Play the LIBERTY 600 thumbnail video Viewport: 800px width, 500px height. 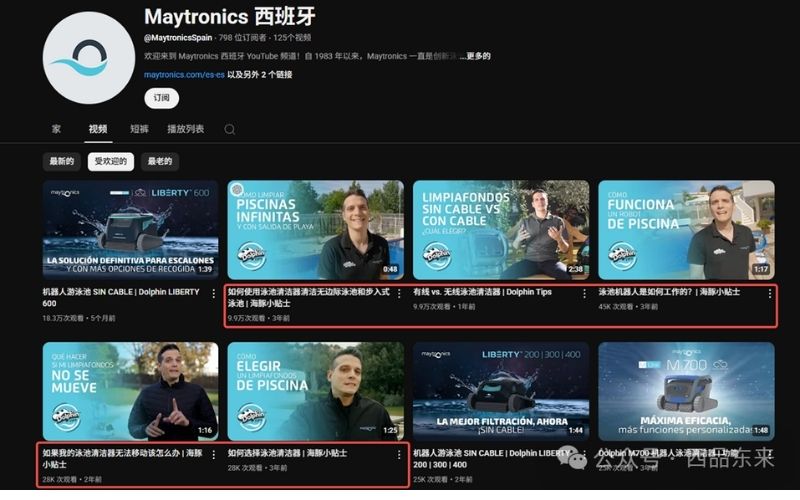pos(131,230)
